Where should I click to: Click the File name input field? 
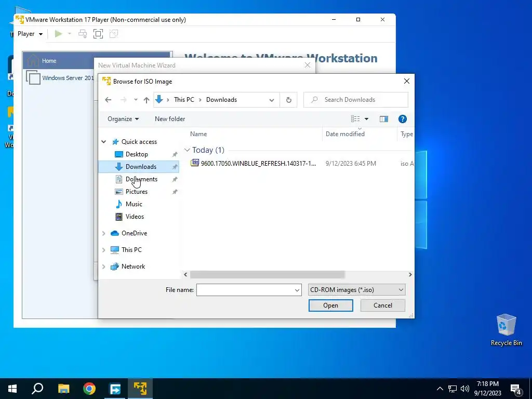(x=245, y=290)
